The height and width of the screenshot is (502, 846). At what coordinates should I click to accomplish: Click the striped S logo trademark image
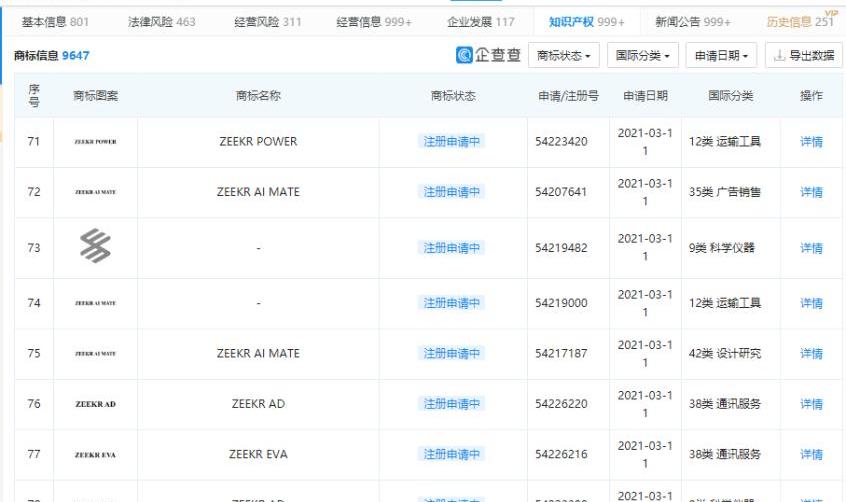95,246
